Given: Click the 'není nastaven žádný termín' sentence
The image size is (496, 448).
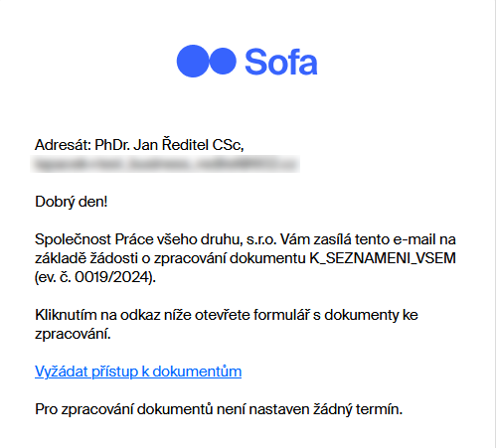Looking at the screenshot, I should point(309,409).
